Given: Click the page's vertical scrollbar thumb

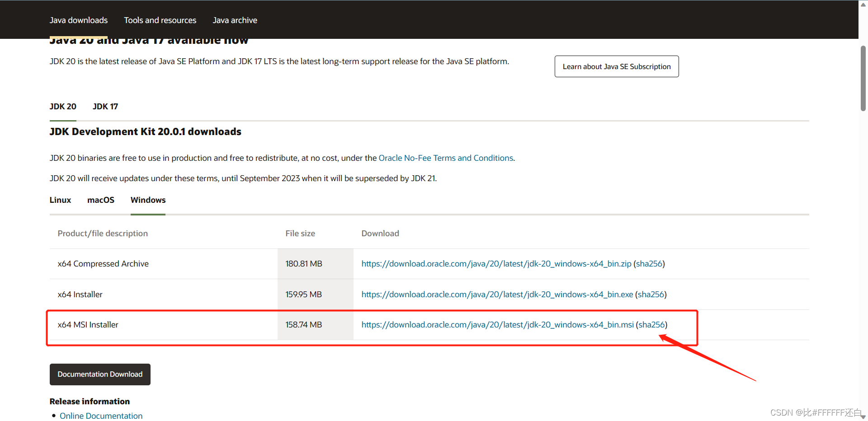Looking at the screenshot, I should (x=863, y=78).
